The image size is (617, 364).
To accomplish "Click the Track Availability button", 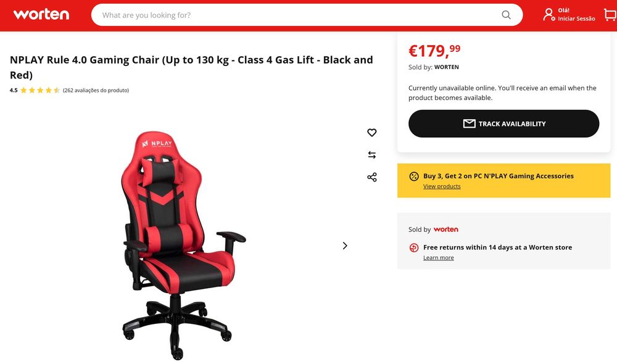I will [503, 123].
